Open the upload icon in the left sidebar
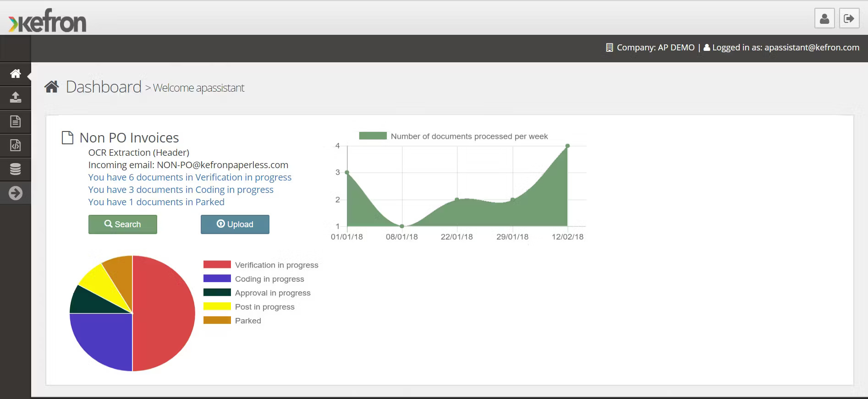This screenshot has height=399, width=868. (x=15, y=98)
